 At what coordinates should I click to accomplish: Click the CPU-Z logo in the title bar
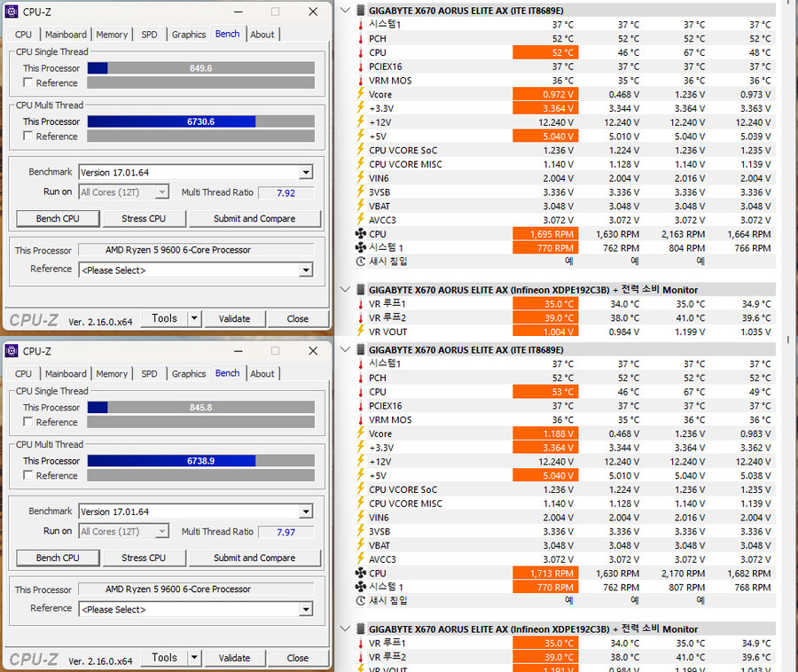click(10, 12)
